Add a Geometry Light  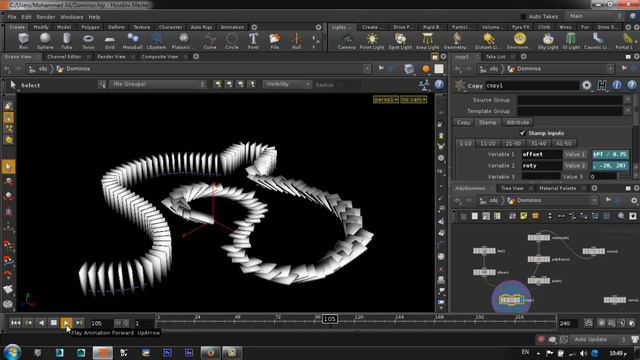(456, 41)
